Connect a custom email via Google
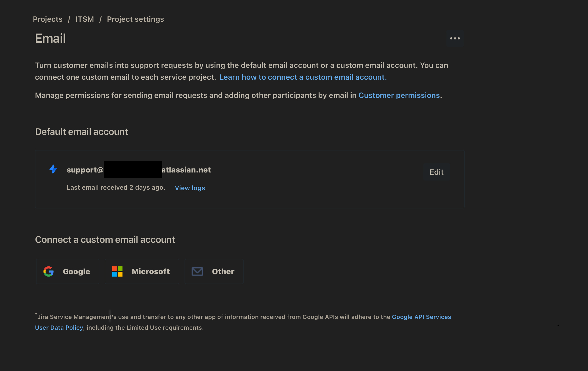Screen dimensions: 588x371 pyautogui.click(x=67, y=271)
